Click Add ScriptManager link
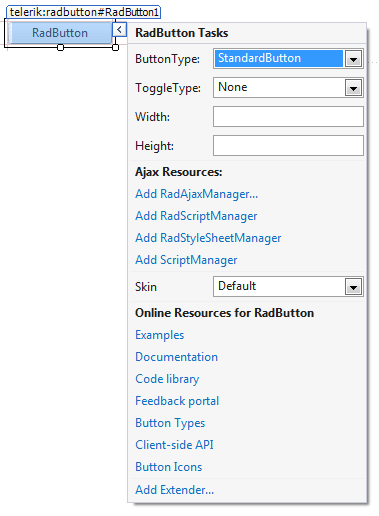379x516 pixels. [x=186, y=260]
